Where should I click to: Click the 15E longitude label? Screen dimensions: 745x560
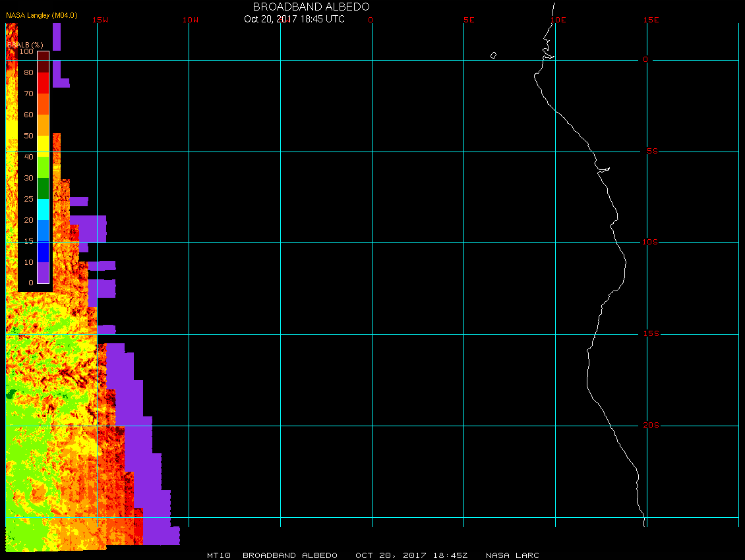(651, 20)
